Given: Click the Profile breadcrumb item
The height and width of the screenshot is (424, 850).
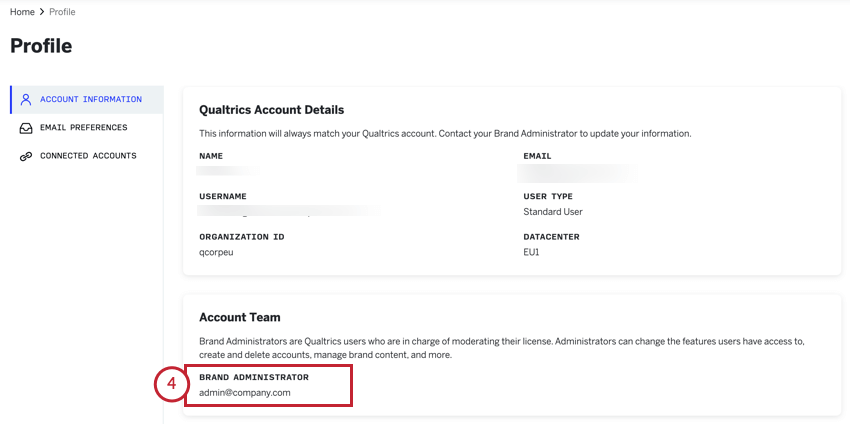Looking at the screenshot, I should coord(61,12).
